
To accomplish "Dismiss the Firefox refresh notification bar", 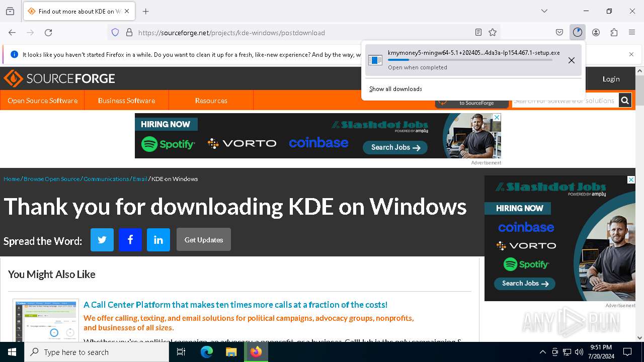I will [x=631, y=54].
